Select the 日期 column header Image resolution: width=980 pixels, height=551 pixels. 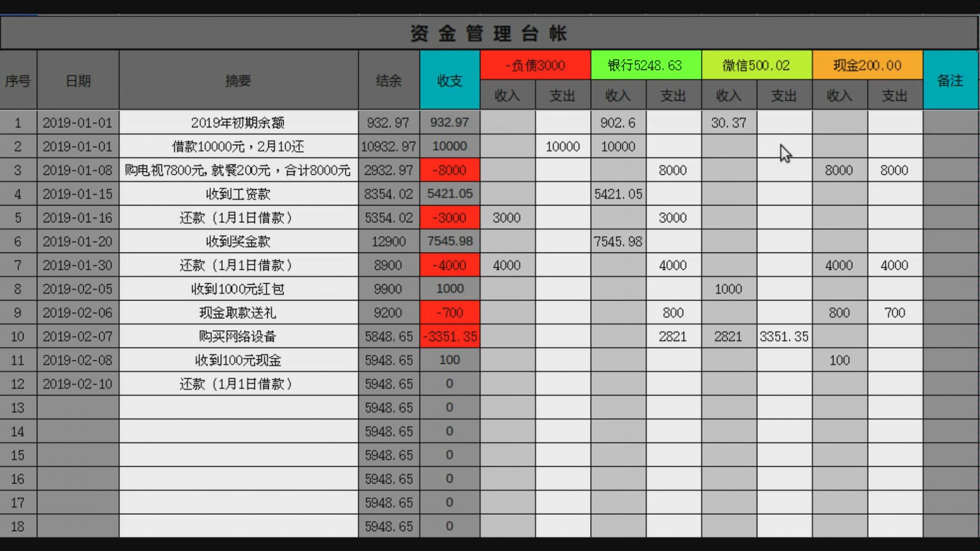(78, 80)
